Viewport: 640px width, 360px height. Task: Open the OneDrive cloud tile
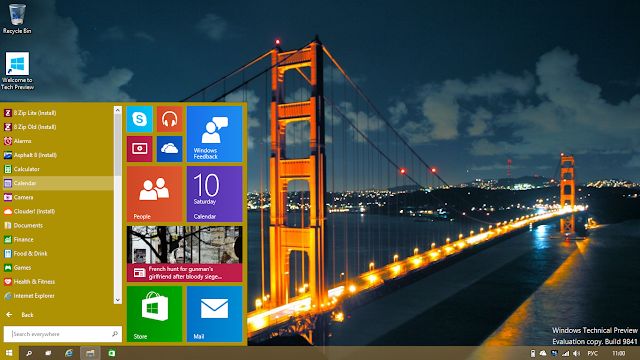point(169,149)
